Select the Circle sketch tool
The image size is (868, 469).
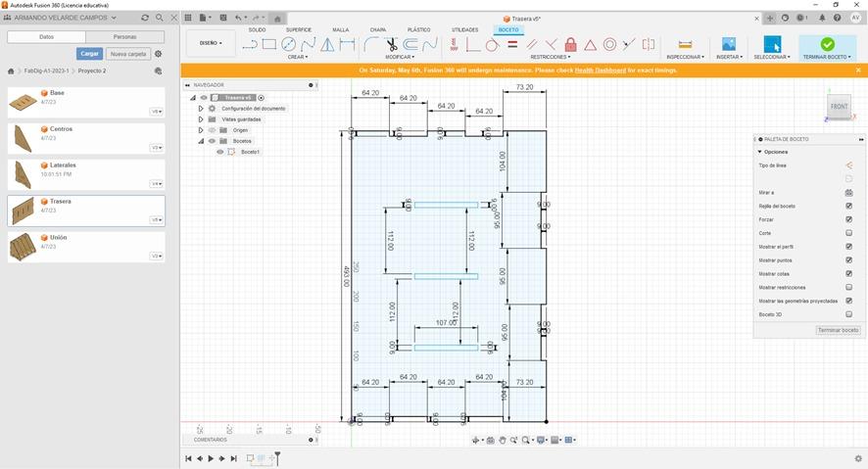click(288, 44)
